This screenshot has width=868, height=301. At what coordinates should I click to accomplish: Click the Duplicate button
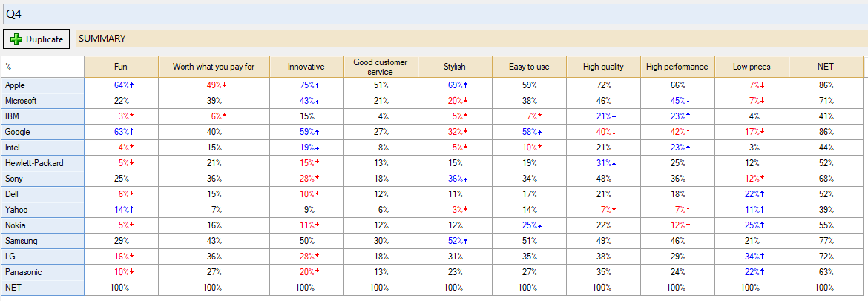coord(36,39)
